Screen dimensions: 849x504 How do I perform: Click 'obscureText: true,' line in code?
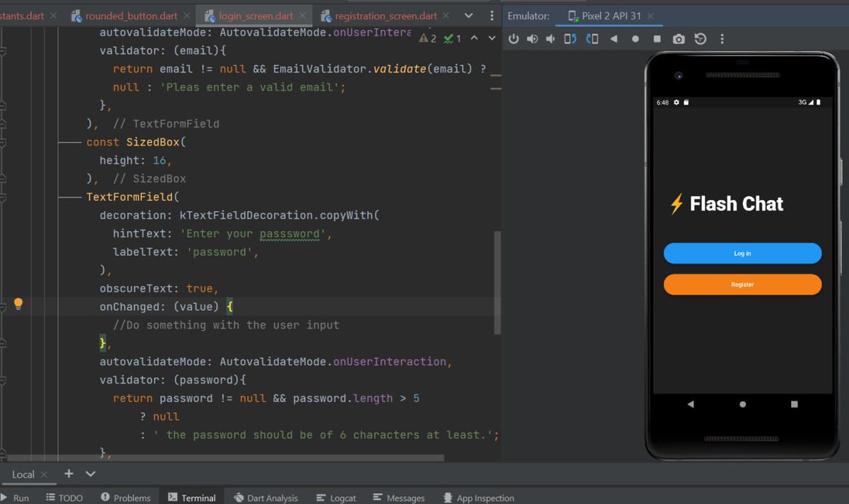pyautogui.click(x=159, y=288)
